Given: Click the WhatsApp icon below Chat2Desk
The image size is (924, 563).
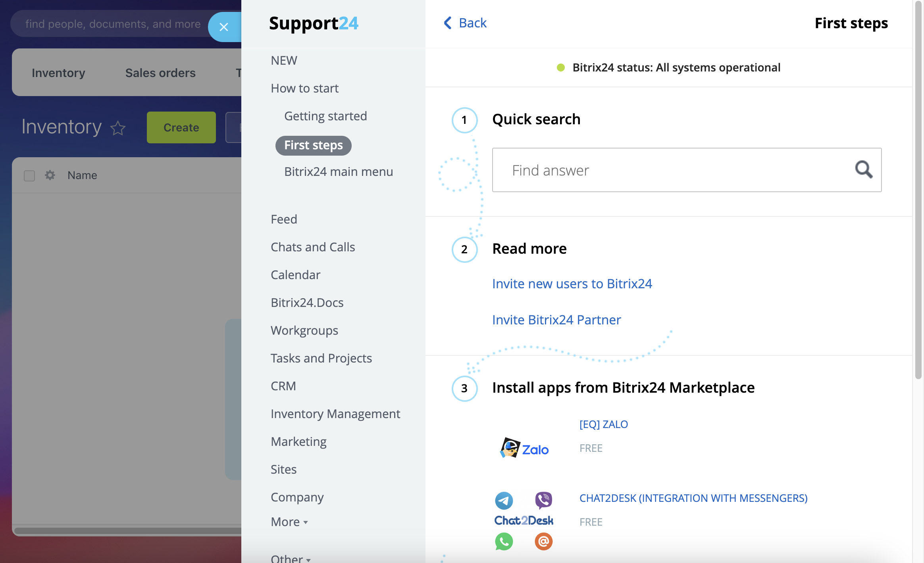Looking at the screenshot, I should [503, 541].
